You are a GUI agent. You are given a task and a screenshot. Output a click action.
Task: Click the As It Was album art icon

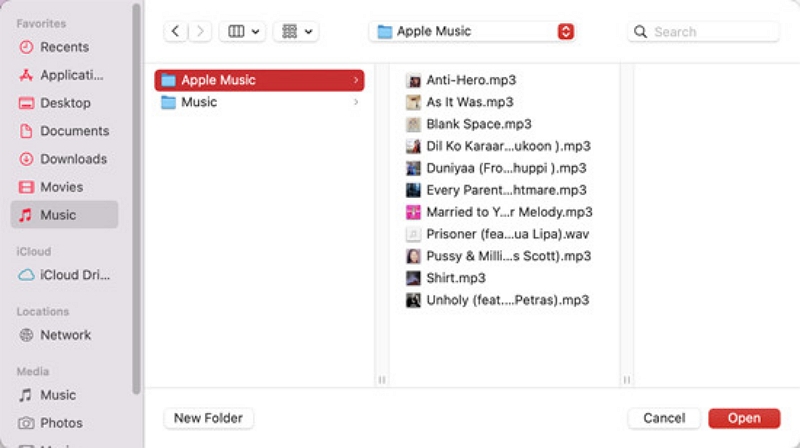coord(413,102)
